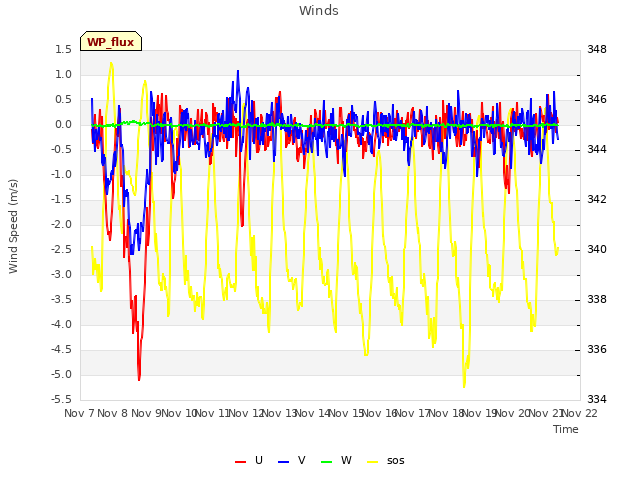Click the Nov 7 x-axis tick label
This screenshot has height=480, width=640.
tap(79, 413)
